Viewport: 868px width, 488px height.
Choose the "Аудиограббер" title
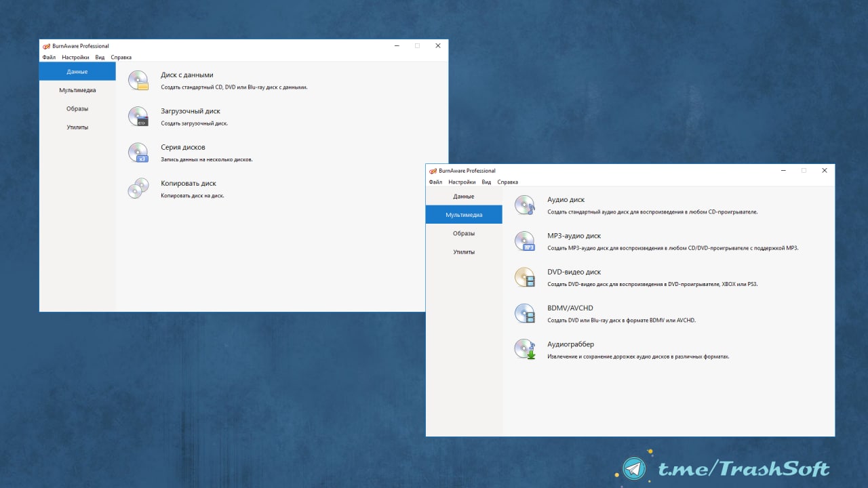[571, 344]
